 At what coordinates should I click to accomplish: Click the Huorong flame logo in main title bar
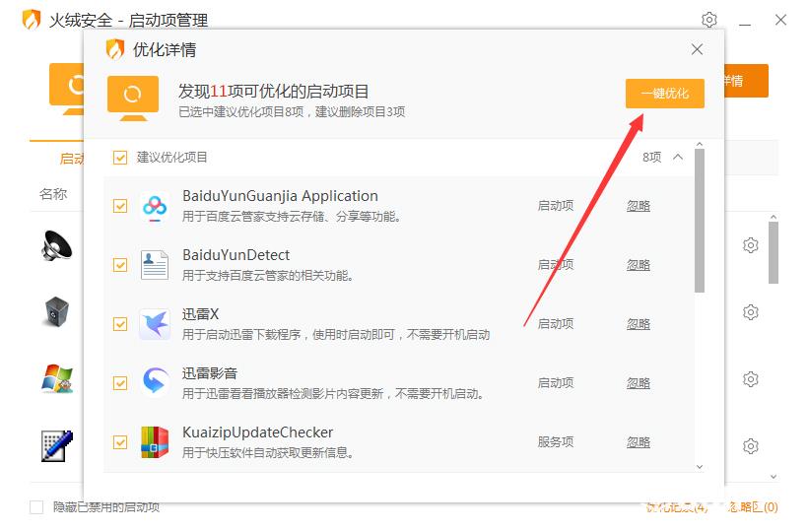tap(32, 20)
